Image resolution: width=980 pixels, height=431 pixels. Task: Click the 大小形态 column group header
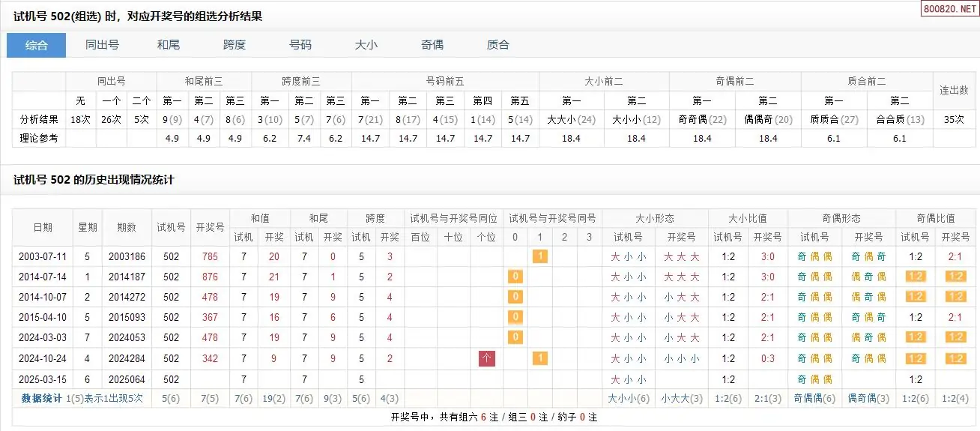click(x=655, y=218)
